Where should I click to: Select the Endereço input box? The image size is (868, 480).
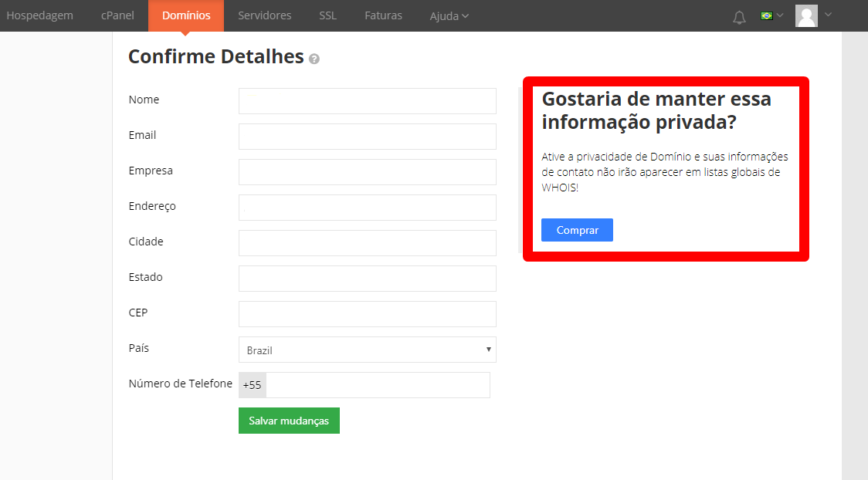click(367, 208)
